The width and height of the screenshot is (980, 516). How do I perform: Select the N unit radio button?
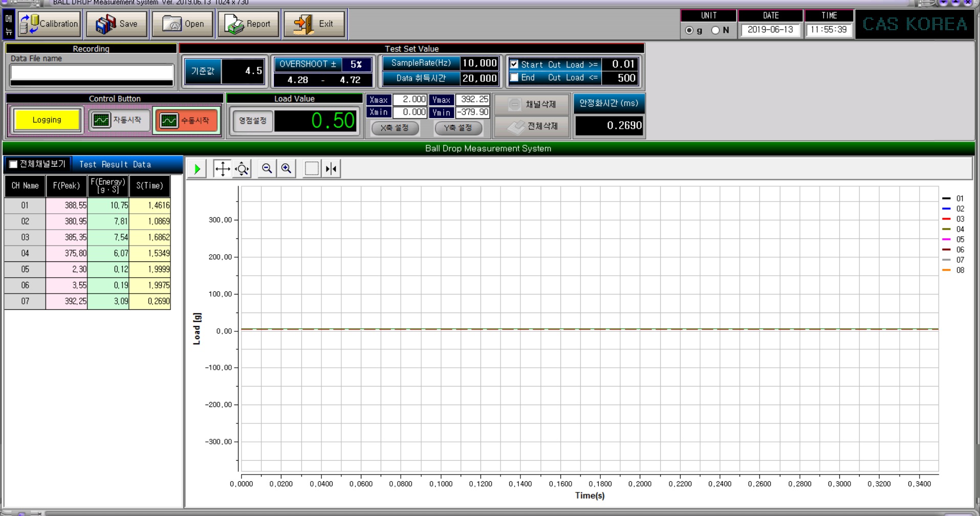coord(715,30)
